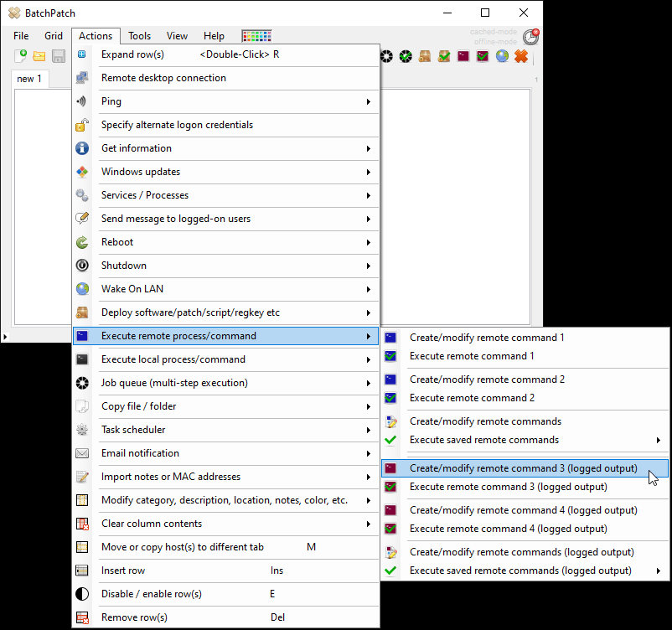Select Create/modify remote commands (logged output)

point(525,552)
